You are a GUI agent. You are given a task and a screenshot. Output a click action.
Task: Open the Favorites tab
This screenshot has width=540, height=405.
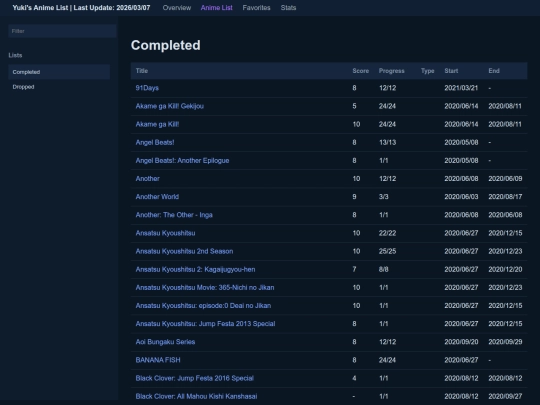coord(257,8)
